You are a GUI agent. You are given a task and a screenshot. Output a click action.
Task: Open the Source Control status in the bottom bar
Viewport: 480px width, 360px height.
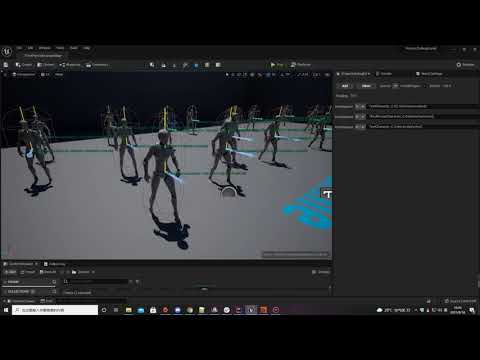click(x=461, y=301)
